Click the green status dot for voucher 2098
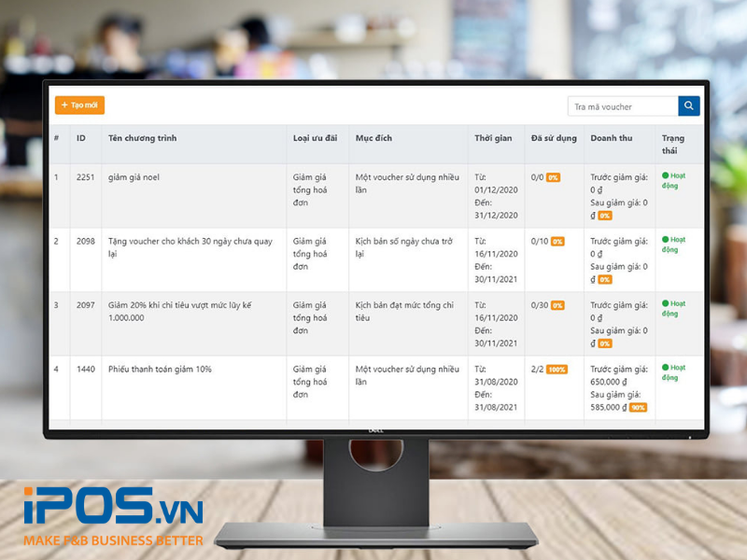 pyautogui.click(x=666, y=240)
